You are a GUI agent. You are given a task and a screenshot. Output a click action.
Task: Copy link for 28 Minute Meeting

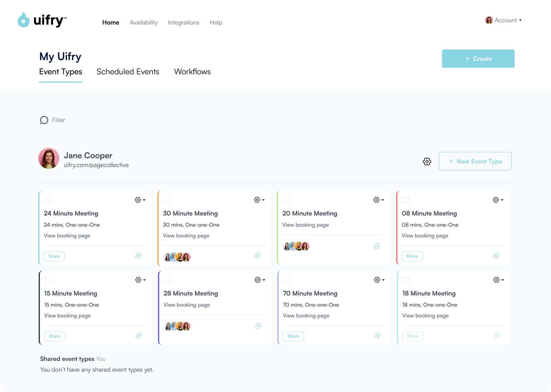[258, 326]
